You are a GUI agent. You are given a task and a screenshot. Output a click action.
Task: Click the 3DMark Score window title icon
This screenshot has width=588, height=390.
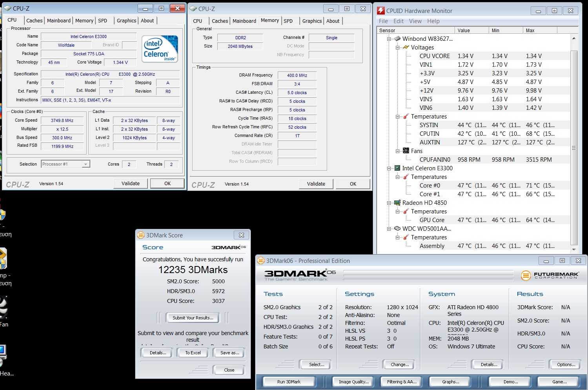tap(141, 235)
